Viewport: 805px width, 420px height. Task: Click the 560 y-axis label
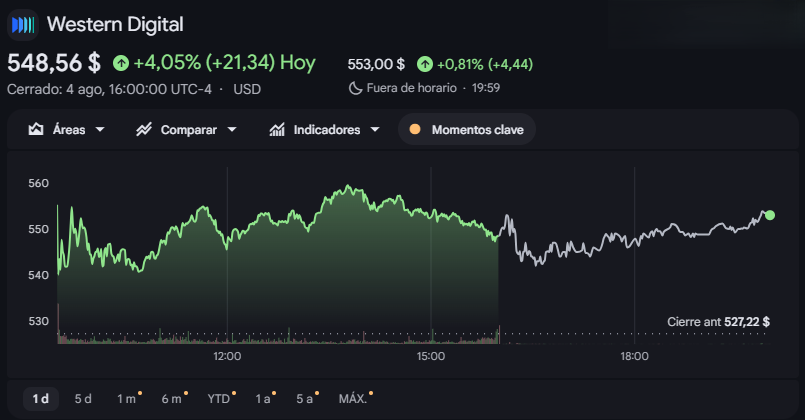[x=39, y=183]
